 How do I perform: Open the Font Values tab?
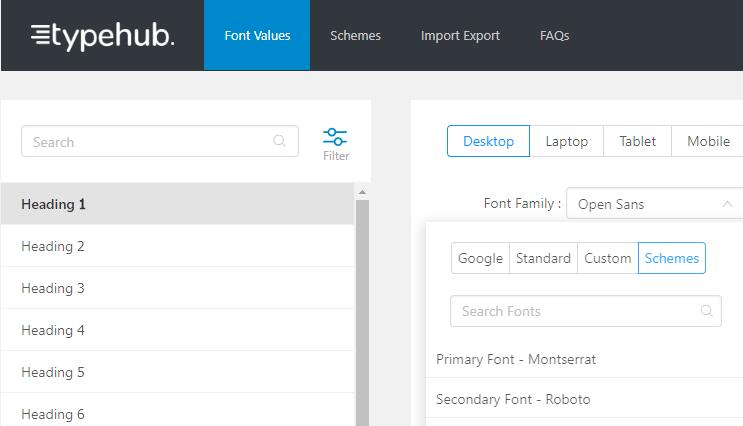click(x=257, y=36)
